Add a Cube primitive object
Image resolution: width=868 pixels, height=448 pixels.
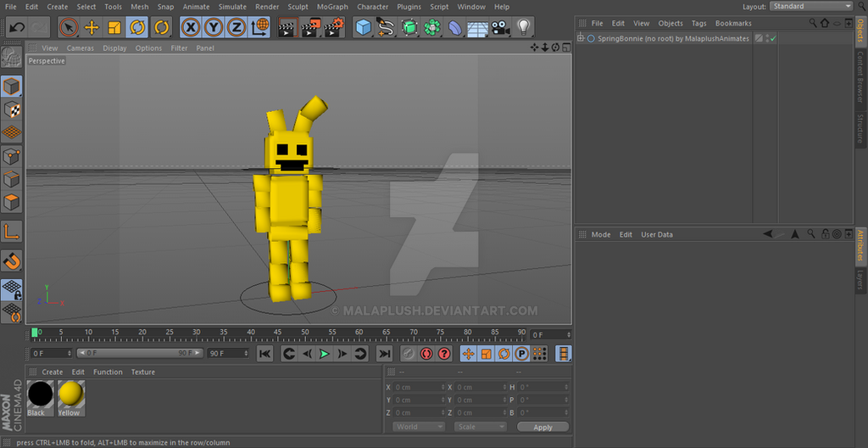click(363, 26)
